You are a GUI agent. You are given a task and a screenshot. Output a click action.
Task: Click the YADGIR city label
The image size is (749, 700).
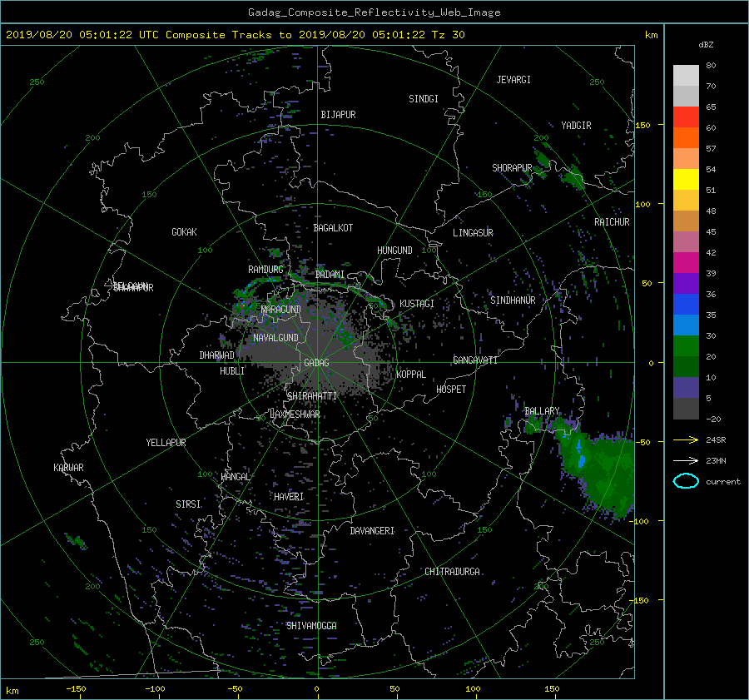(x=576, y=125)
